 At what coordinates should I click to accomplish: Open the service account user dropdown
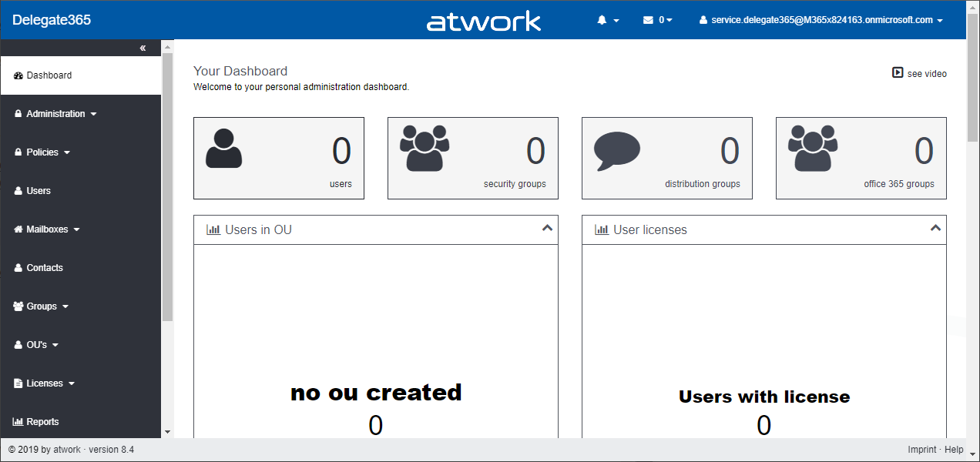(x=821, y=20)
